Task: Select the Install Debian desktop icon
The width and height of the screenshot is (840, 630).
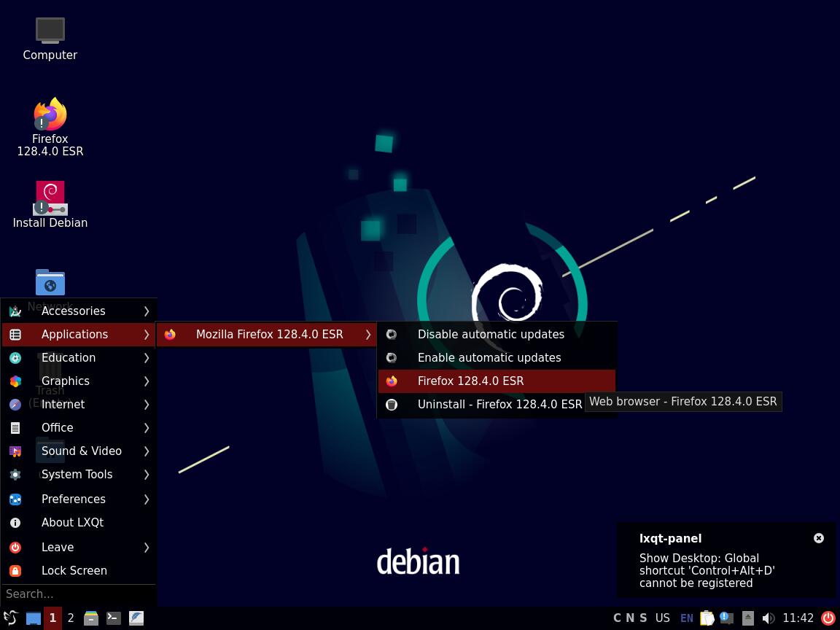Action: click(50, 205)
